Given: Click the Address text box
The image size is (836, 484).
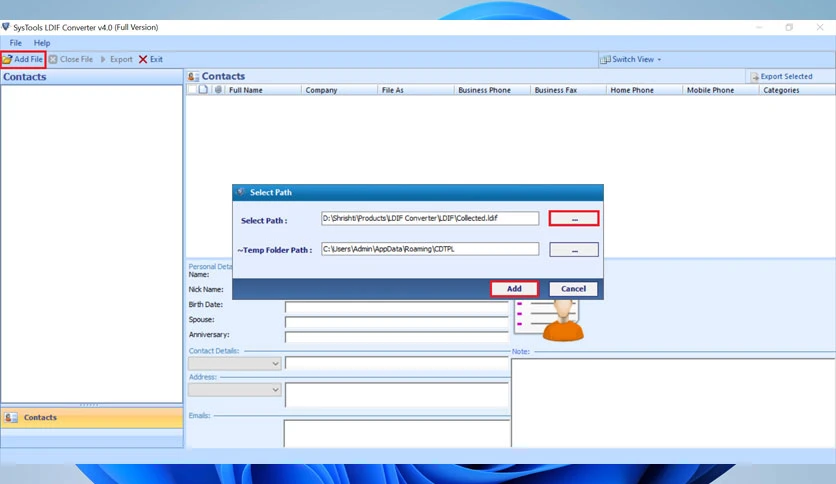Looking at the screenshot, I should click(x=397, y=395).
